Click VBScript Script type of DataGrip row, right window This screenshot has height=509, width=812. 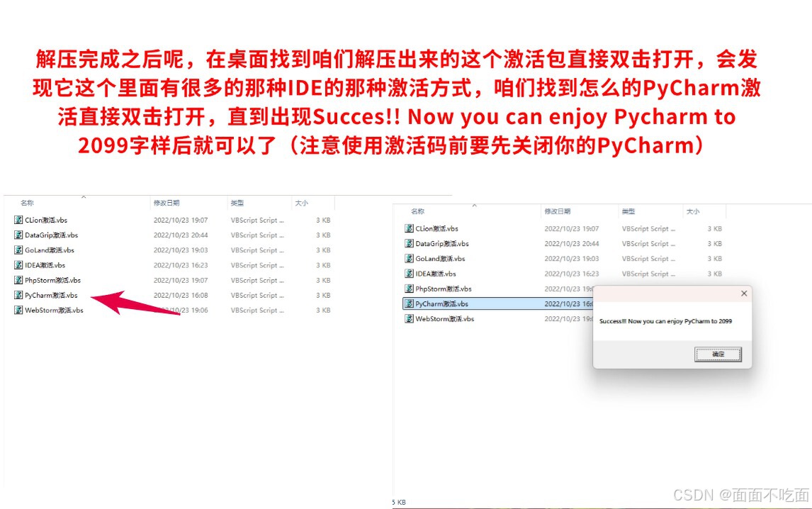pos(648,243)
